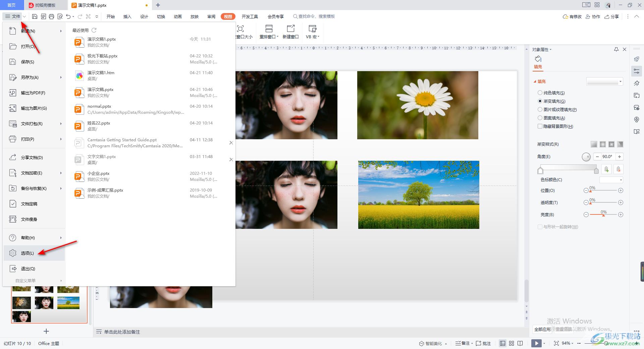Click the 分享 share button
Image resolution: width=644 pixels, height=349 pixels.
pyautogui.click(x=611, y=16)
